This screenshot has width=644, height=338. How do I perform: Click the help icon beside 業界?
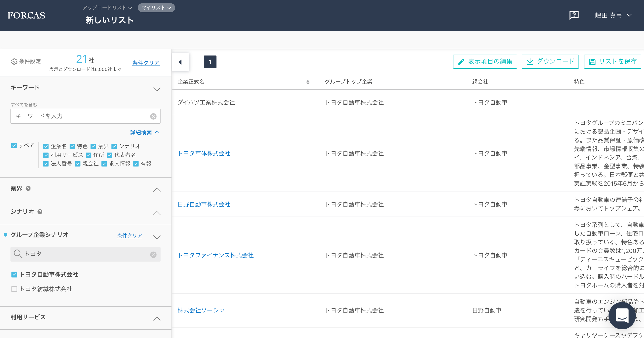[28, 189]
